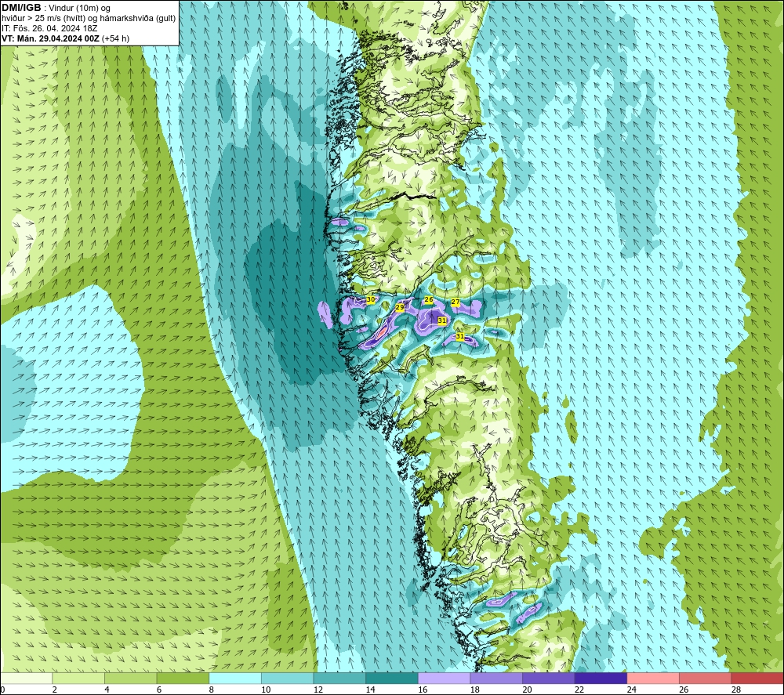Click legend scale number 22

point(579,690)
